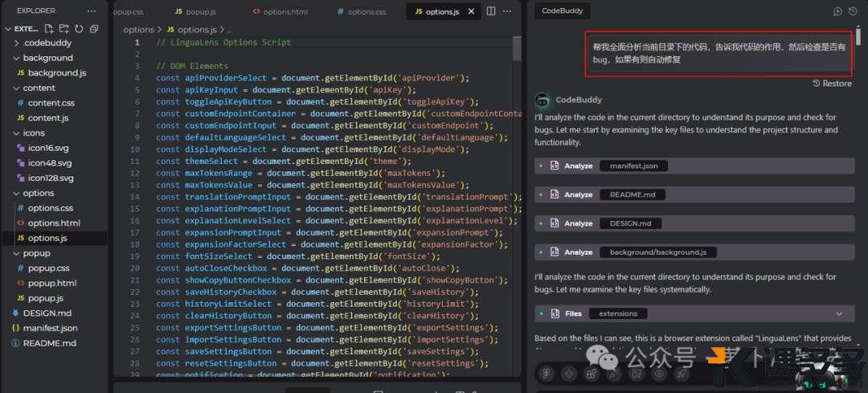Close the options.js editor tab
This screenshot has height=393, width=868.
[x=471, y=11]
